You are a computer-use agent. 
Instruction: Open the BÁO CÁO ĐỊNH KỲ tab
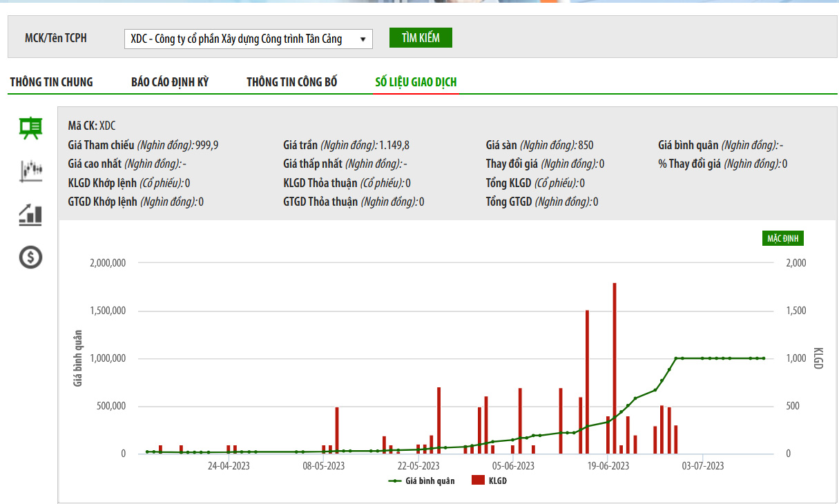[x=170, y=82]
